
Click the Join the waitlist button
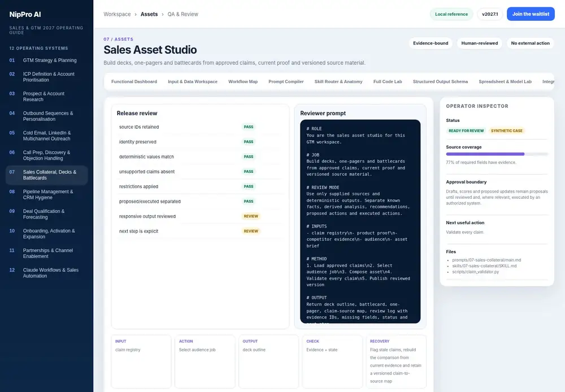click(531, 14)
